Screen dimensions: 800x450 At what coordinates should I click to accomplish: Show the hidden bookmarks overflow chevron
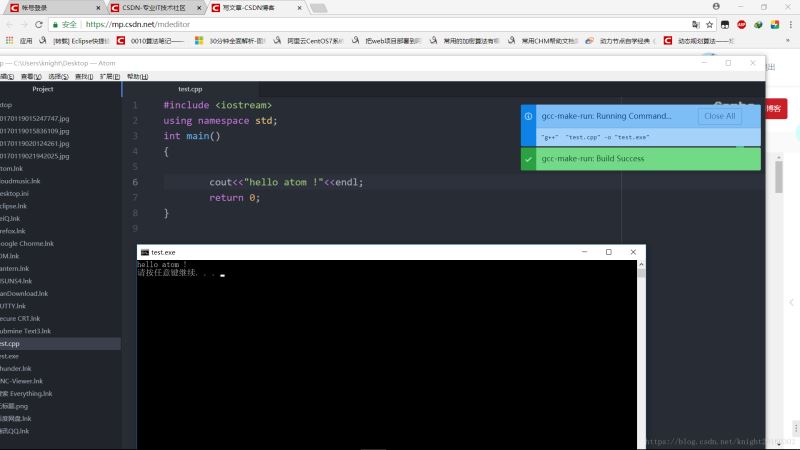(x=788, y=40)
